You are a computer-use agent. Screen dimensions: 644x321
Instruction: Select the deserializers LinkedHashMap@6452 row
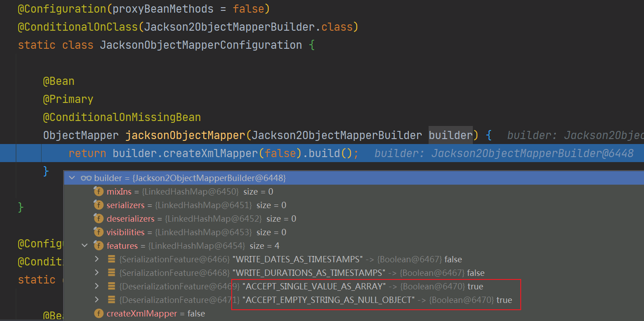coord(354,219)
